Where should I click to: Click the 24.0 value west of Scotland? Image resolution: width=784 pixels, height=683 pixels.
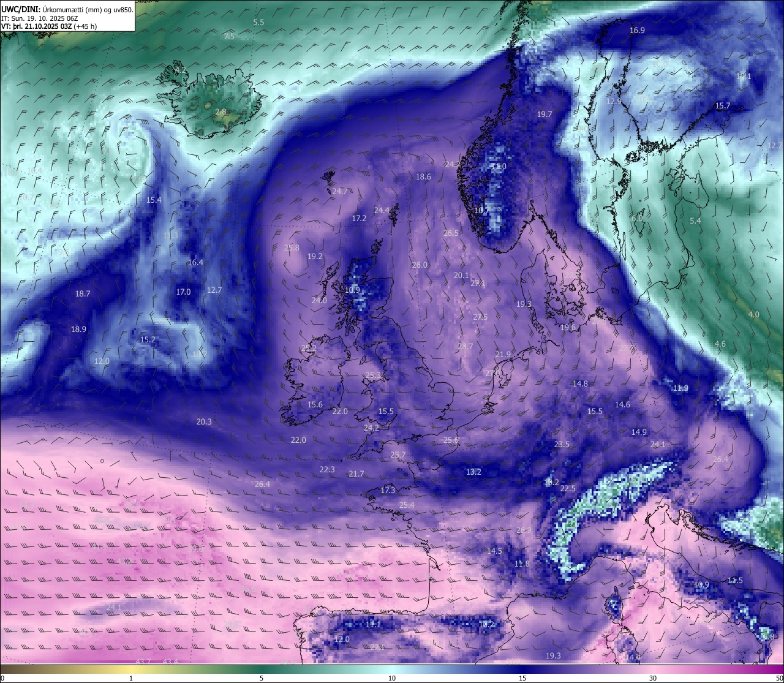click(319, 300)
